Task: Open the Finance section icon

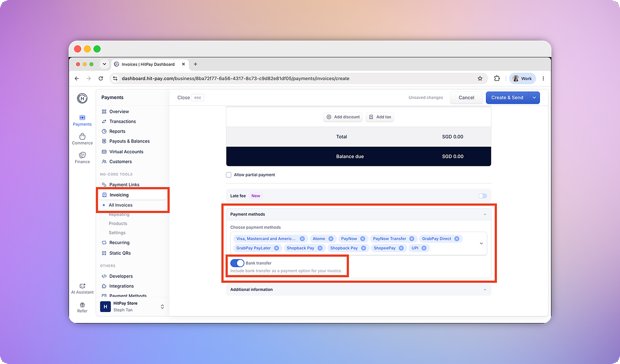Action: coord(82,158)
